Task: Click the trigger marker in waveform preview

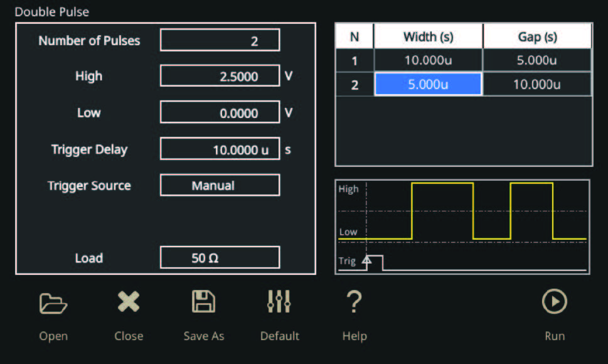Action: [367, 259]
